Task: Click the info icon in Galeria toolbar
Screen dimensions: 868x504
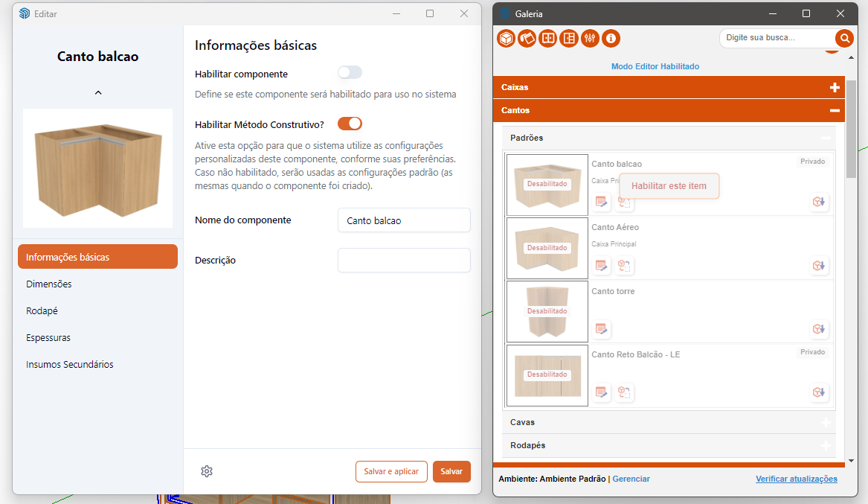Action: (611, 38)
